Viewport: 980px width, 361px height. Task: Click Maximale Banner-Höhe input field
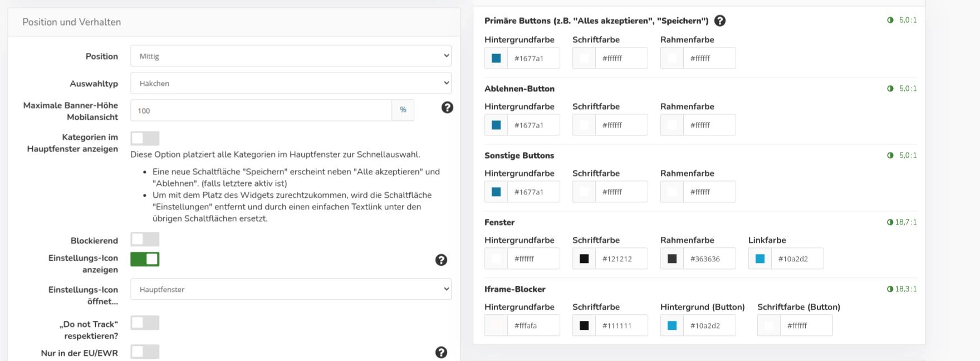tap(261, 111)
